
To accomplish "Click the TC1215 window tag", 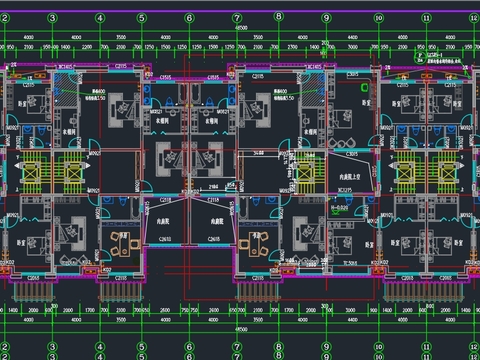I will (345, 190).
